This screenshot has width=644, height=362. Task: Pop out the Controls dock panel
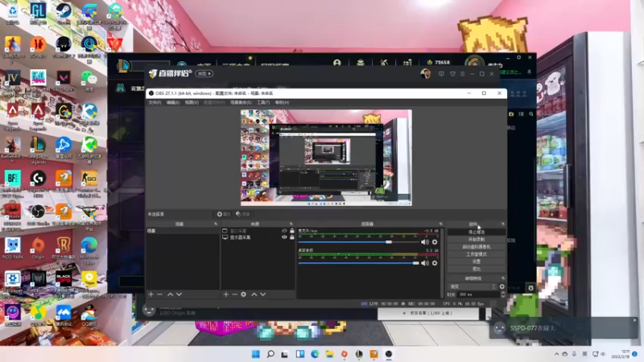(x=503, y=224)
